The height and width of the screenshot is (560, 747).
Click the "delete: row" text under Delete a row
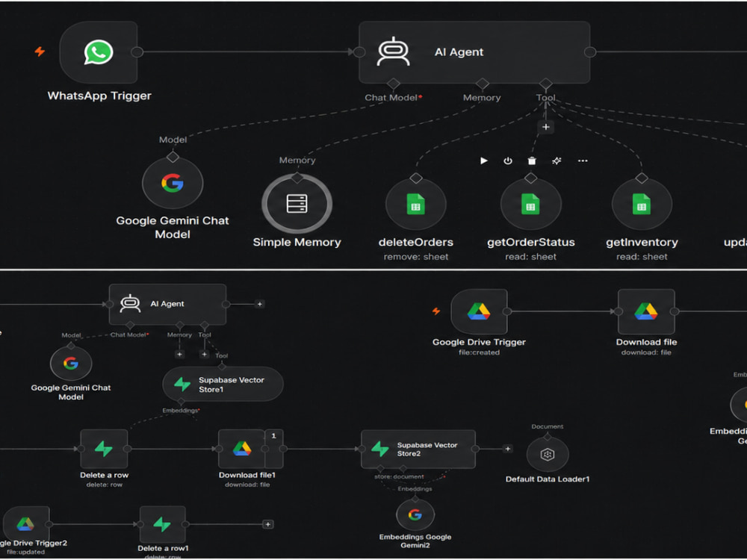[x=105, y=485]
